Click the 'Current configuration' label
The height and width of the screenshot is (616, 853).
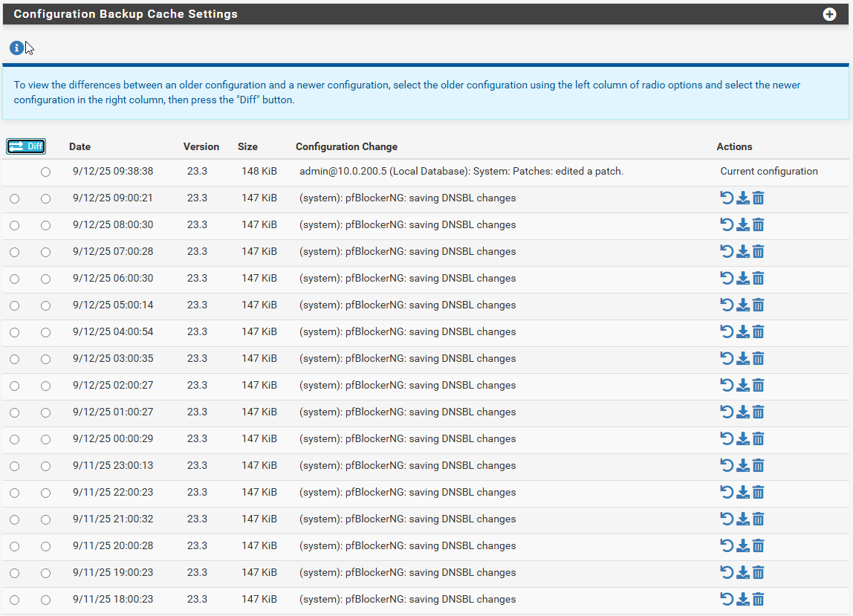tap(769, 172)
